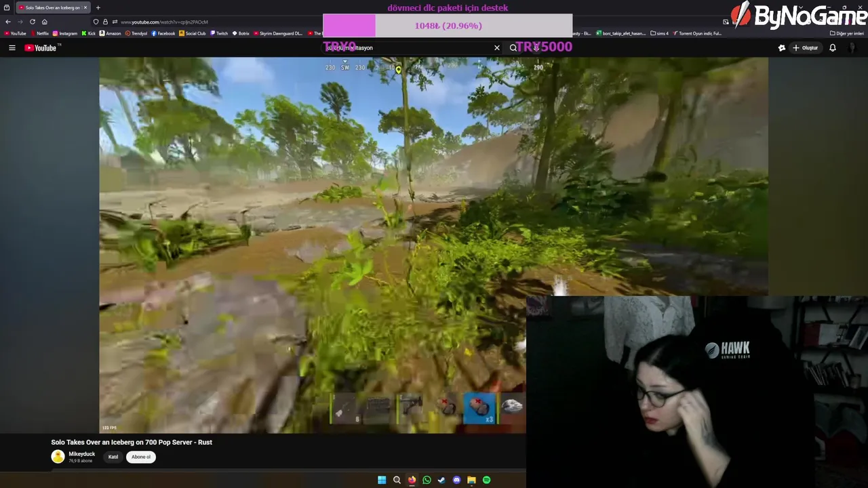Open the Social Club bookmark
Screen dimensions: 868x488
click(x=192, y=33)
